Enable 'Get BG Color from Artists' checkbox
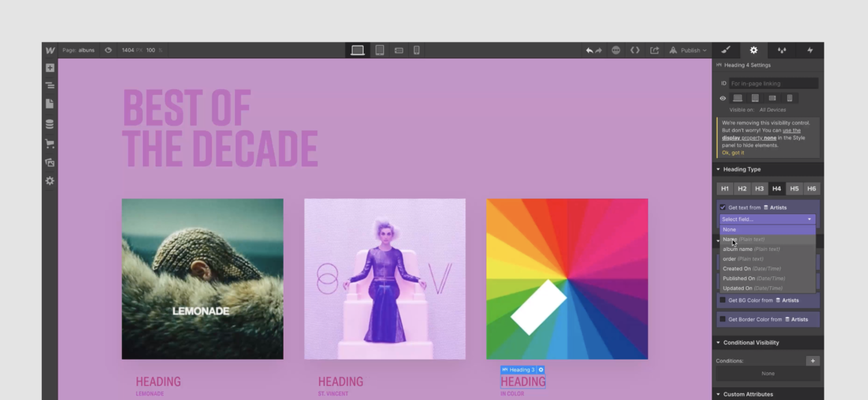Image resolution: width=868 pixels, height=400 pixels. point(722,300)
